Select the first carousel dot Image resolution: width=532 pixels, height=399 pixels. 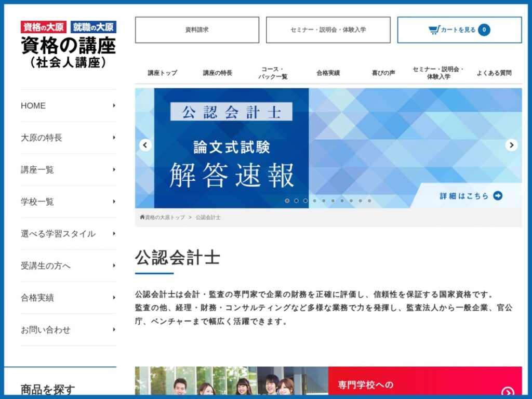287,201
